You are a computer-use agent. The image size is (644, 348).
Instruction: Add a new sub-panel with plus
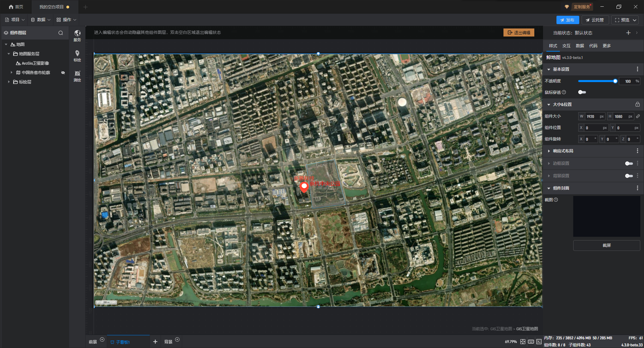tap(155, 342)
